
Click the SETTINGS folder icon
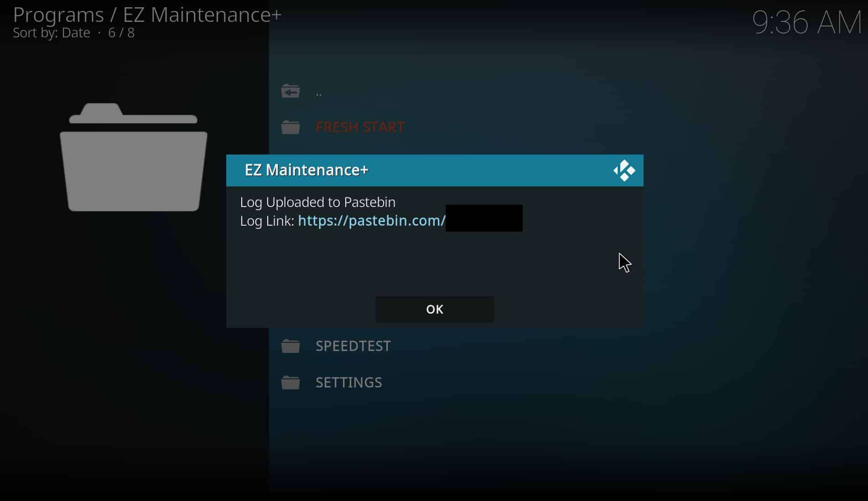coord(291,382)
